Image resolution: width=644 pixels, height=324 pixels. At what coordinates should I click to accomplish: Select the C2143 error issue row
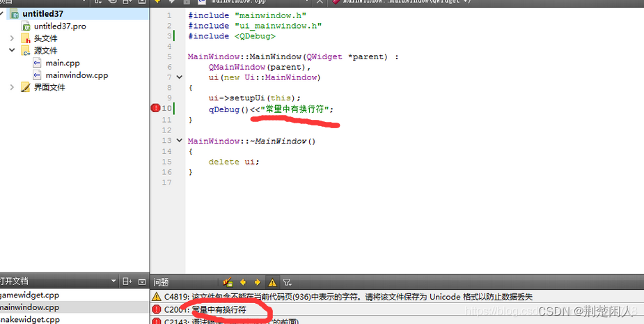coord(397,321)
